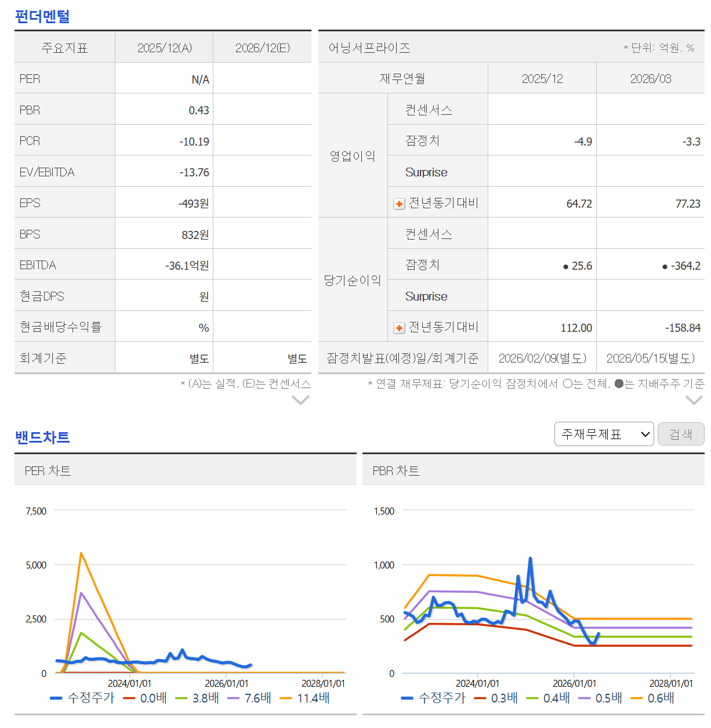Click the 현금DPS row label

click(x=42, y=296)
